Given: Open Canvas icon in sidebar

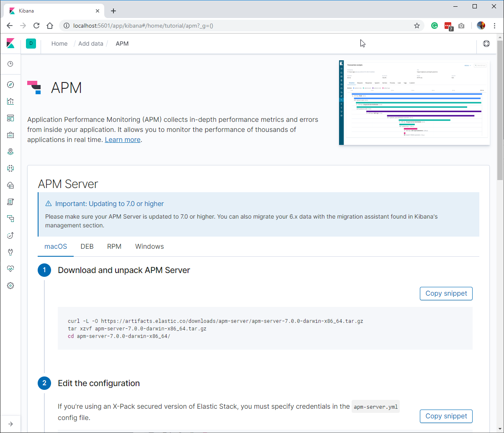Looking at the screenshot, I should [x=10, y=135].
